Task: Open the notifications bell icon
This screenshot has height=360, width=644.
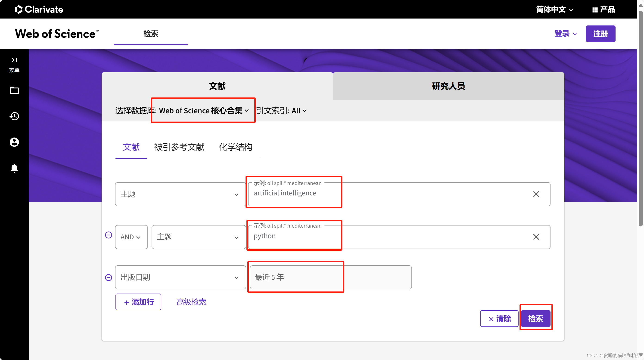Action: tap(14, 168)
